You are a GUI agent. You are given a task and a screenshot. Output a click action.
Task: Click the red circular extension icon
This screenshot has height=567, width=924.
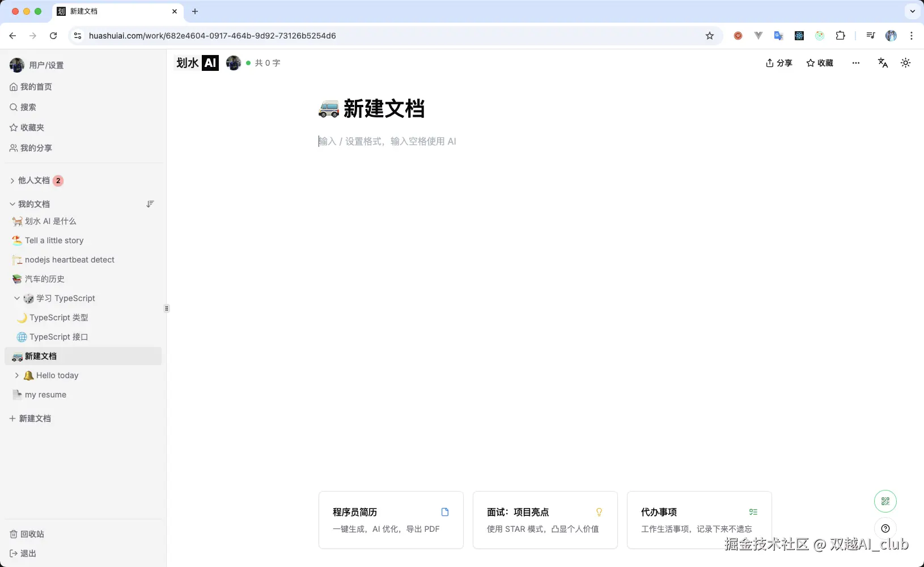point(738,36)
